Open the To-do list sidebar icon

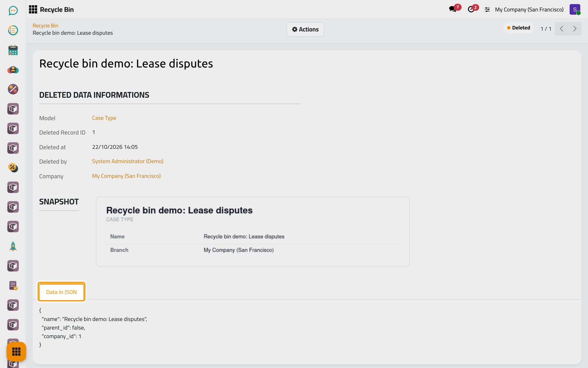pyautogui.click(x=13, y=30)
